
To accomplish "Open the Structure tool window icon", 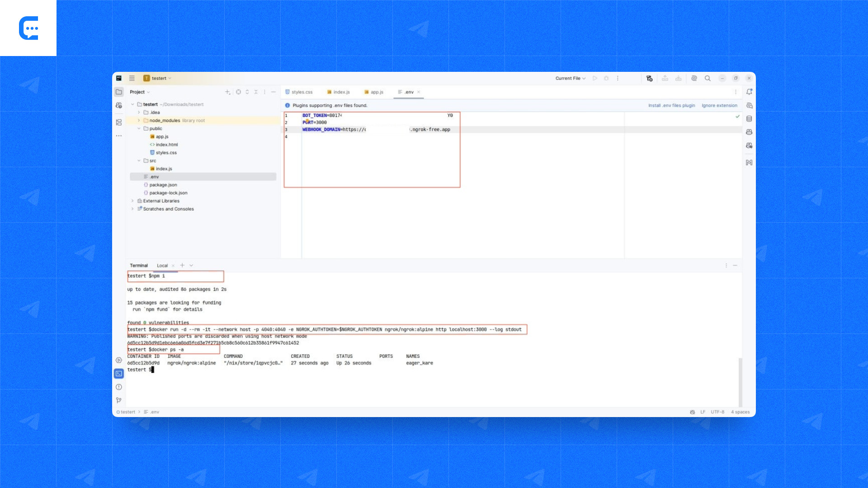I will pyautogui.click(x=119, y=122).
